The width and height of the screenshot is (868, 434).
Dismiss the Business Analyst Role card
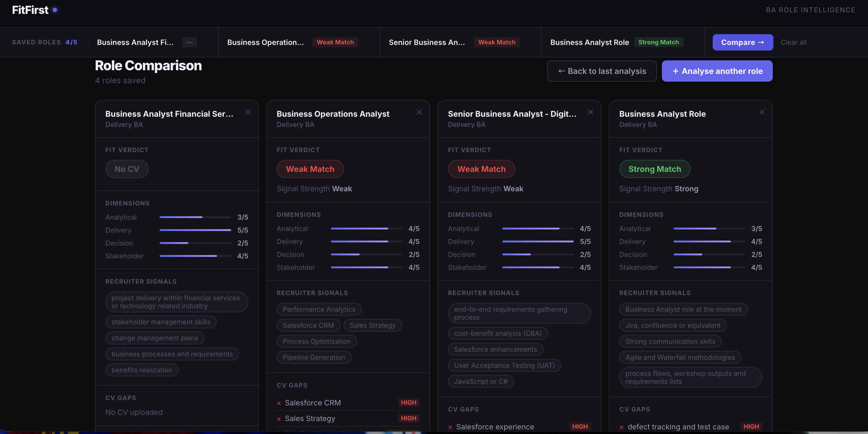click(761, 112)
